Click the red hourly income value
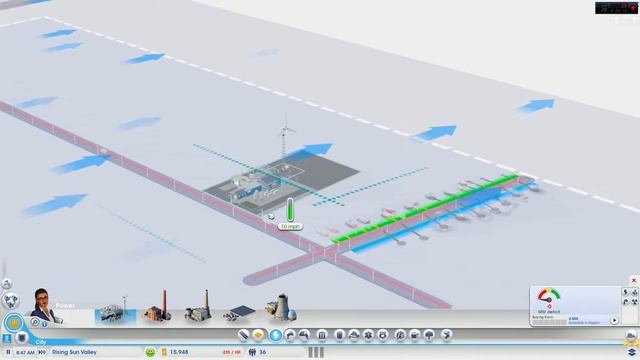The image size is (640, 360). pyautogui.click(x=231, y=352)
